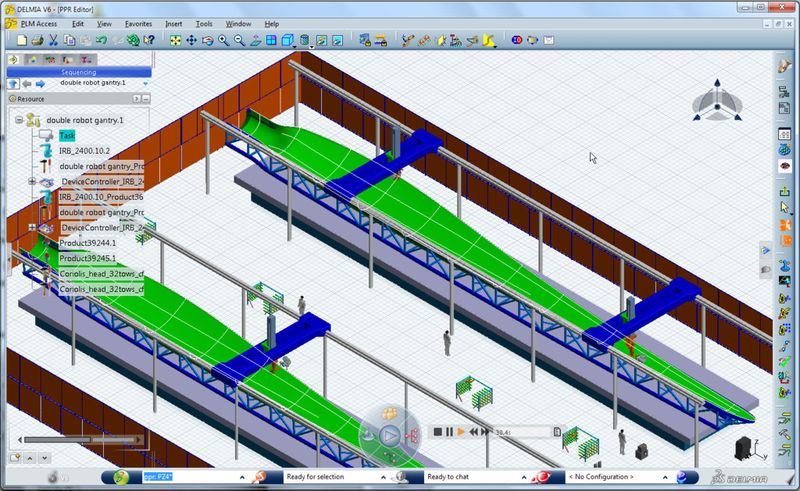Expand the second DeviceController_IRB node
This screenshot has height=491, width=800.
pyautogui.click(x=32, y=227)
